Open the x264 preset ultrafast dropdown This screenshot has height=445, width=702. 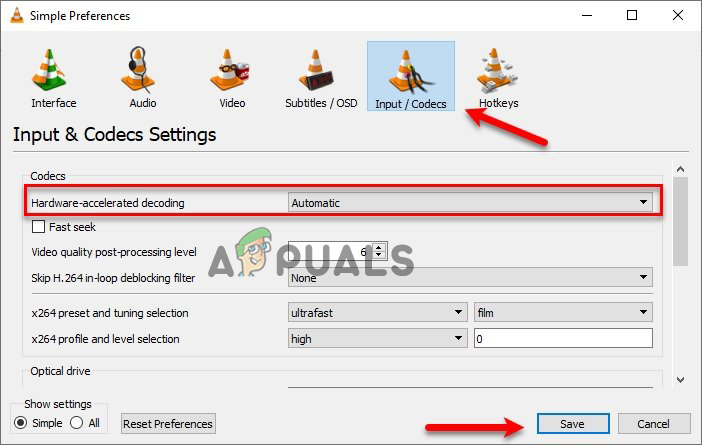click(x=377, y=312)
